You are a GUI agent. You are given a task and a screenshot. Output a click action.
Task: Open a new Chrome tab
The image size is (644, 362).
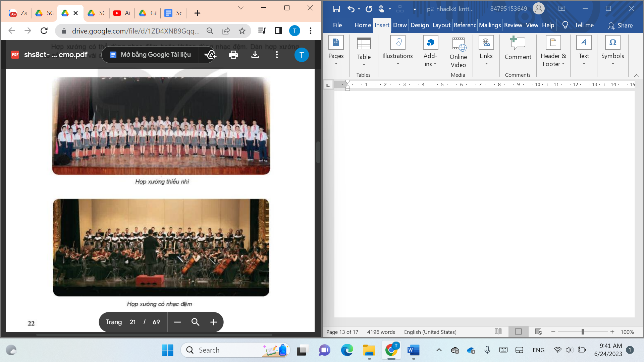pyautogui.click(x=197, y=13)
